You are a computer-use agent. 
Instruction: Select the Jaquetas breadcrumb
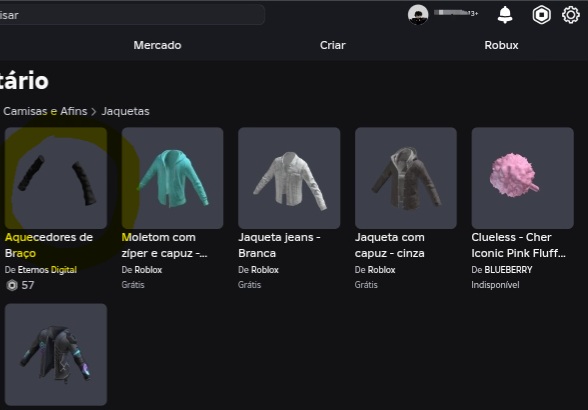[x=126, y=111]
